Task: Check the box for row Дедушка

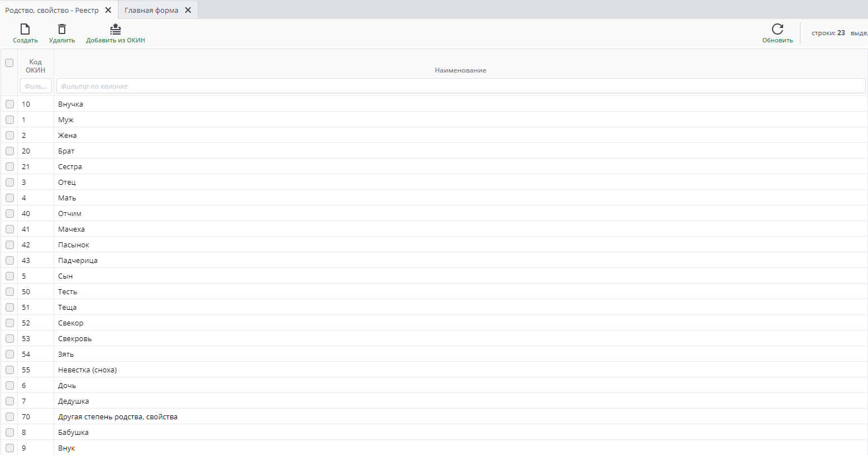Action: tap(9, 401)
